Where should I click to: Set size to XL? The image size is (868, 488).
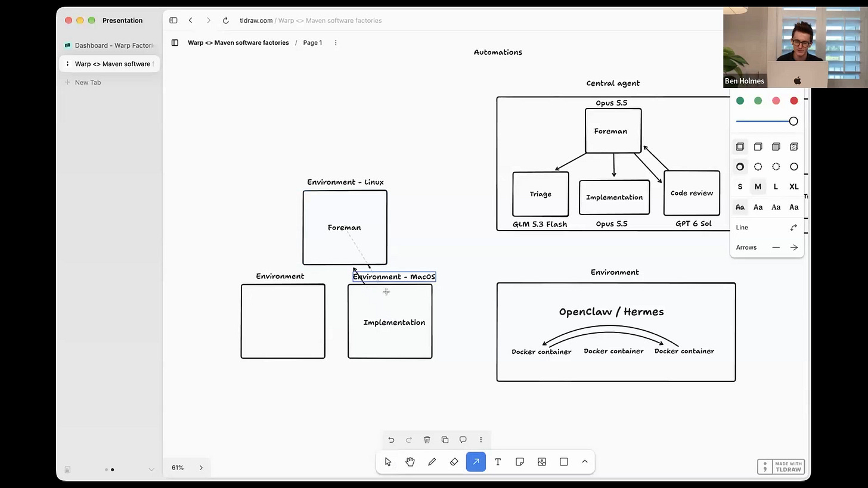pyautogui.click(x=794, y=187)
